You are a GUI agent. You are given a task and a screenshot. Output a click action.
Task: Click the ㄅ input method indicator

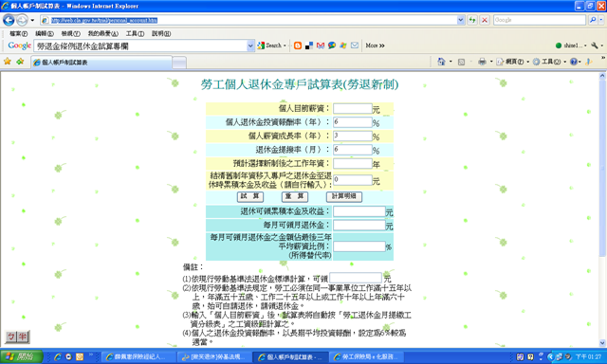[11, 337]
